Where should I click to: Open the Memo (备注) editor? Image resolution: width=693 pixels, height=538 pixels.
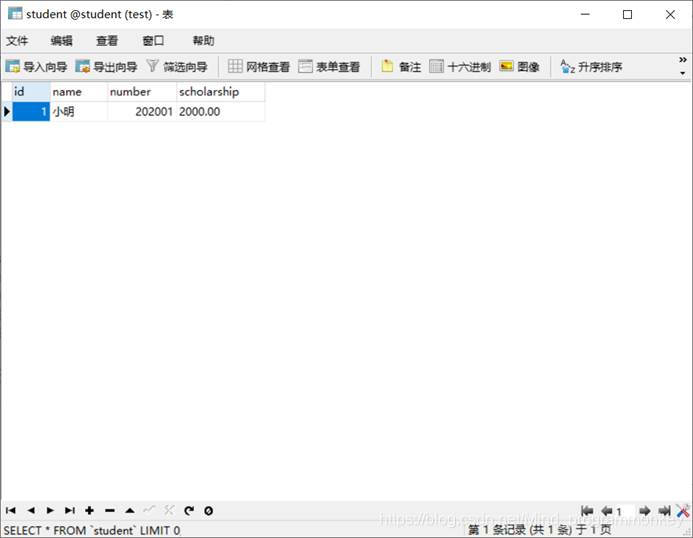pyautogui.click(x=401, y=67)
